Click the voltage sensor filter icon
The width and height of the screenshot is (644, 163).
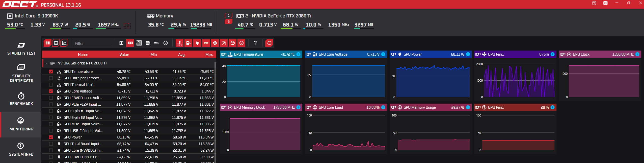point(189,43)
